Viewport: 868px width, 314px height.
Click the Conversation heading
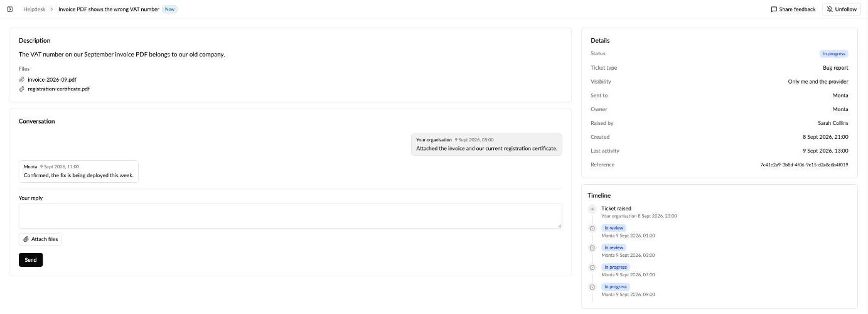pyautogui.click(x=36, y=121)
